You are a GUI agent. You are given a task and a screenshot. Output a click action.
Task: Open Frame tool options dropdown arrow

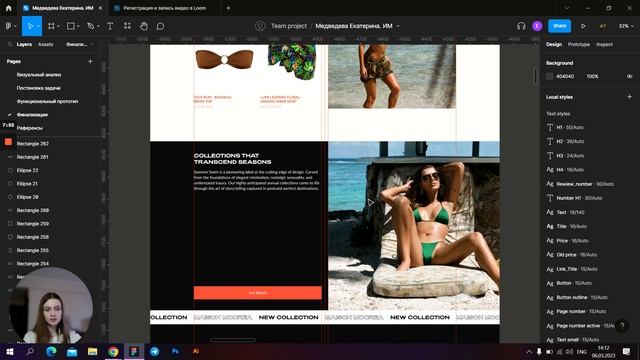[x=58, y=26]
